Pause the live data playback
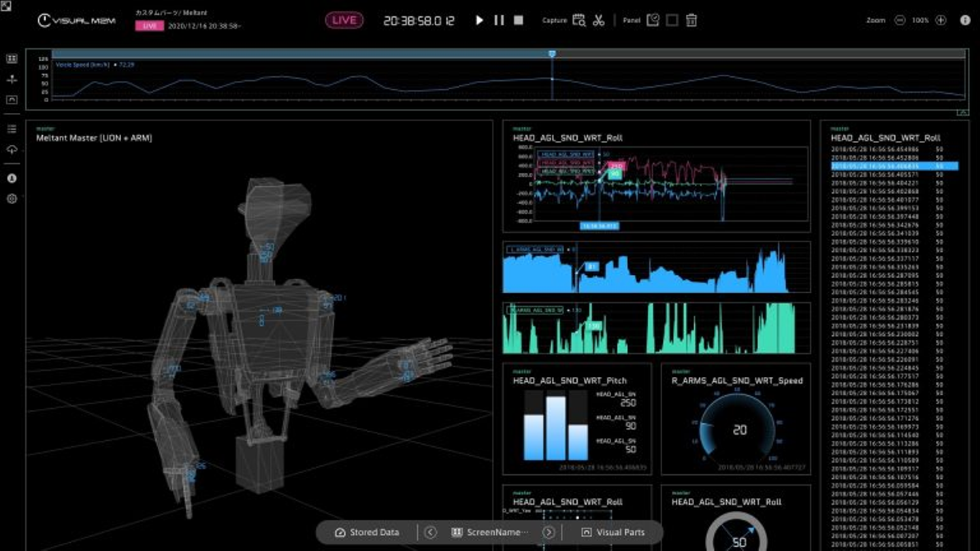This screenshot has height=551, width=980. (x=499, y=20)
